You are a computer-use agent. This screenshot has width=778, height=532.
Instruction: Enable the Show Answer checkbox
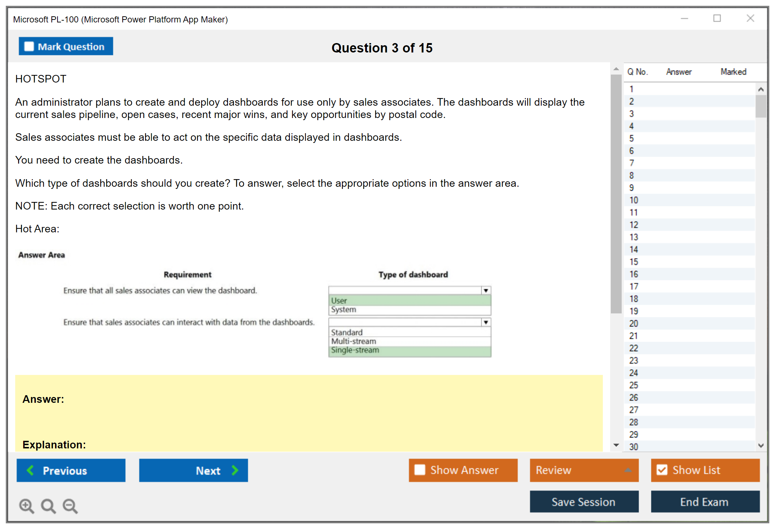(x=420, y=470)
